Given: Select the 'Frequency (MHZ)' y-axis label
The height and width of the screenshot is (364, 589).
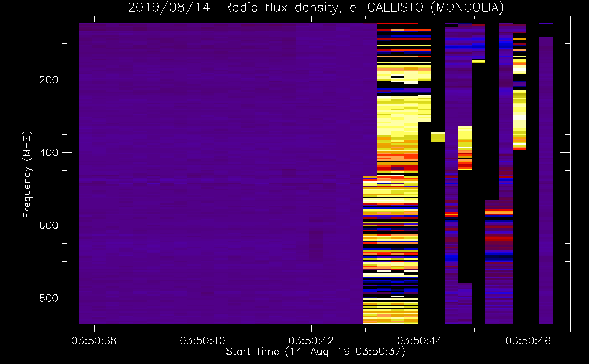Looking at the screenshot, I should click(27, 174).
